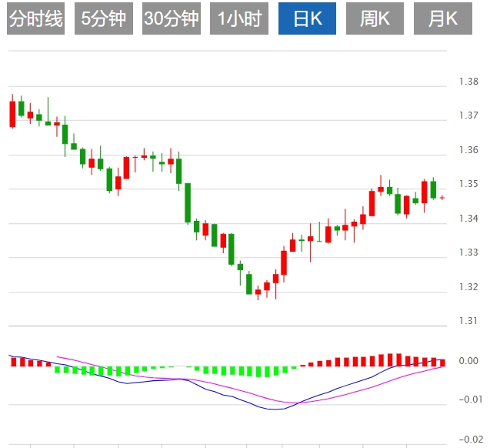Click the 1.38 price axis label
The width and height of the screenshot is (490, 448).
[x=468, y=82]
